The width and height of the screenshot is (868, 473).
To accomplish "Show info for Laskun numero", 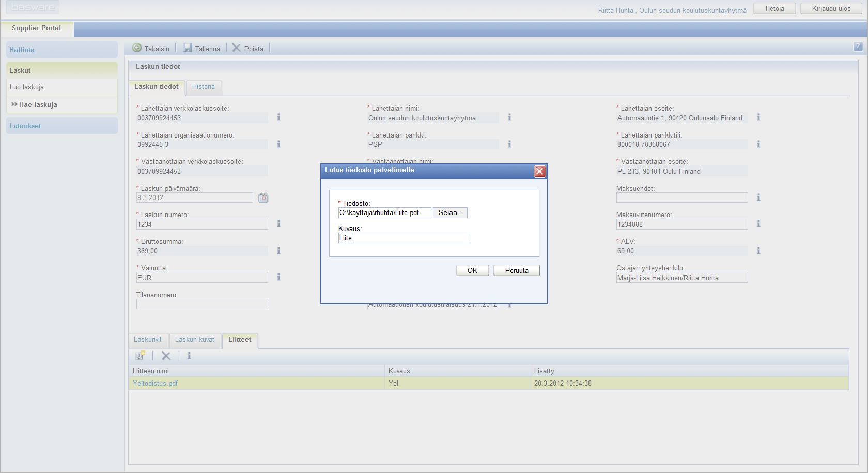I will coord(278,224).
